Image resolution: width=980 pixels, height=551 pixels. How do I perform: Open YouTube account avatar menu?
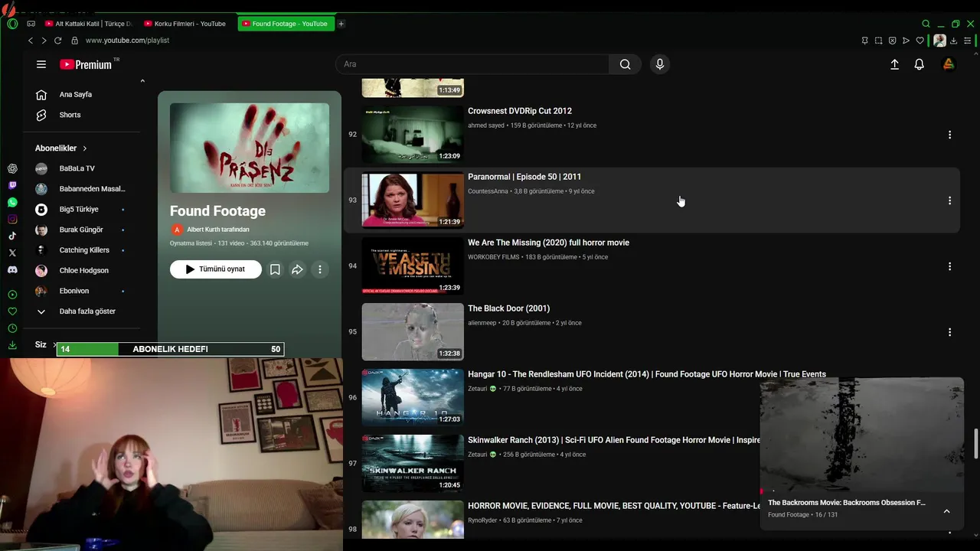coord(949,64)
